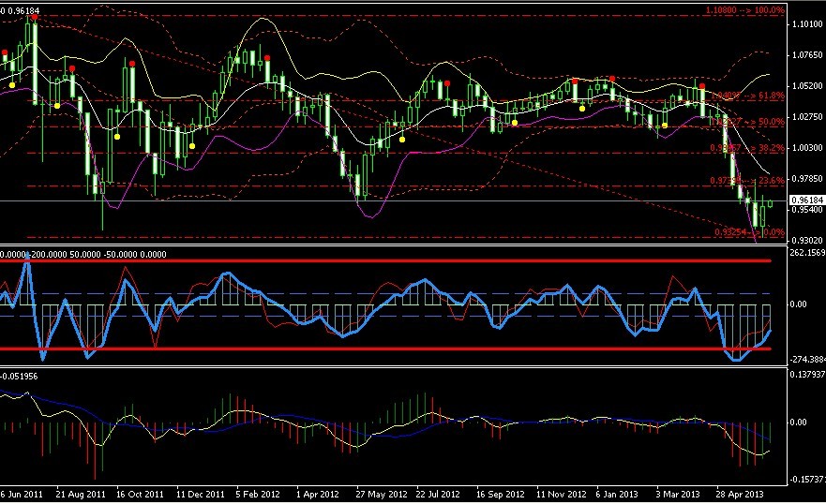Click the 1.05200 price axis value
Screen dimensions: 826x504
(x=807, y=86)
